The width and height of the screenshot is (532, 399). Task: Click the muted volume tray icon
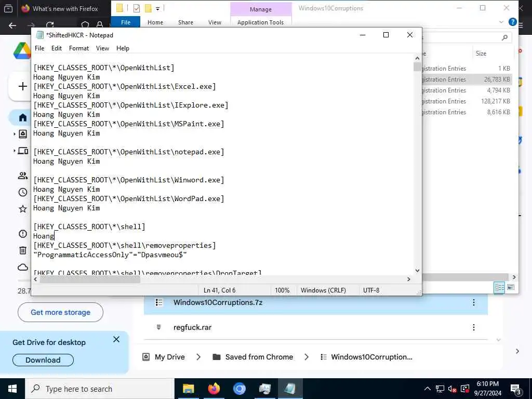[x=452, y=389]
